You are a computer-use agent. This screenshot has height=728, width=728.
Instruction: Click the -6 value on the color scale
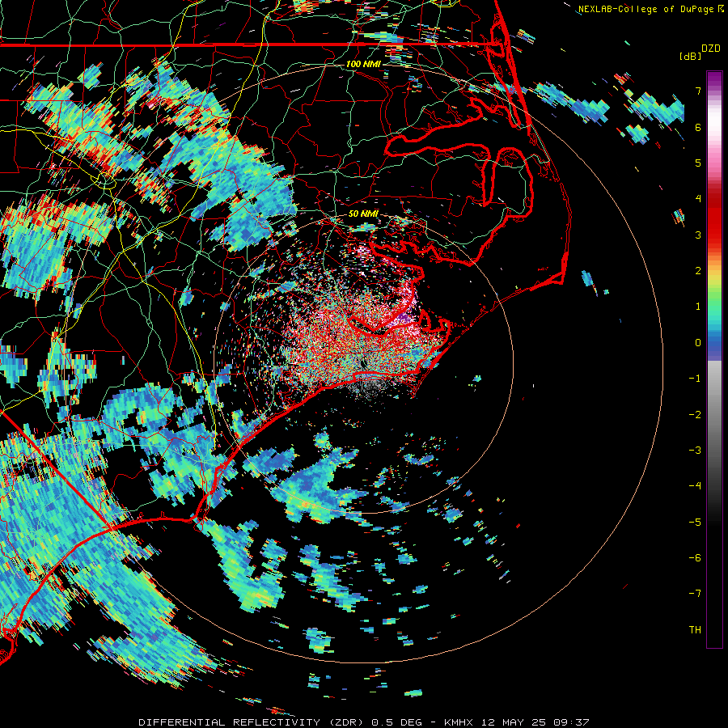(695, 558)
